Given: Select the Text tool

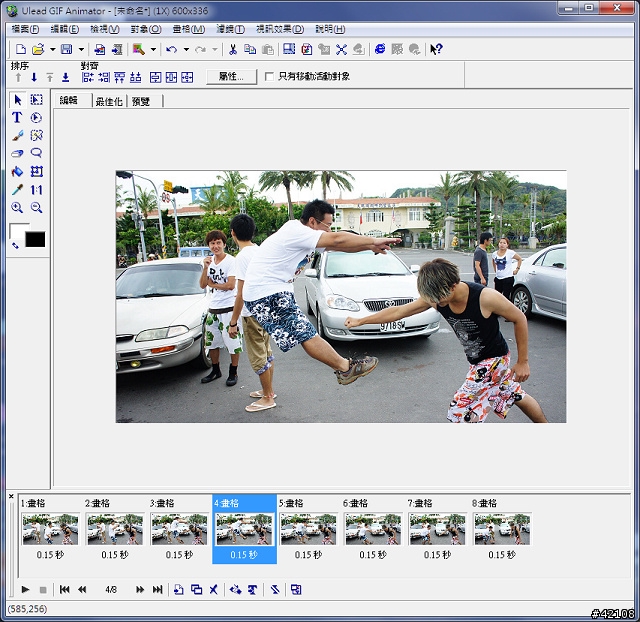Looking at the screenshot, I should 17,118.
